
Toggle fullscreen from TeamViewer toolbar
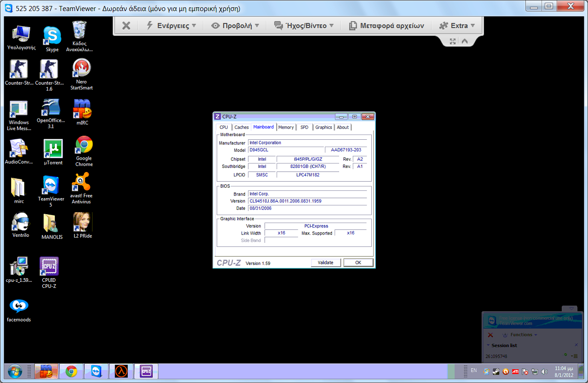(453, 41)
